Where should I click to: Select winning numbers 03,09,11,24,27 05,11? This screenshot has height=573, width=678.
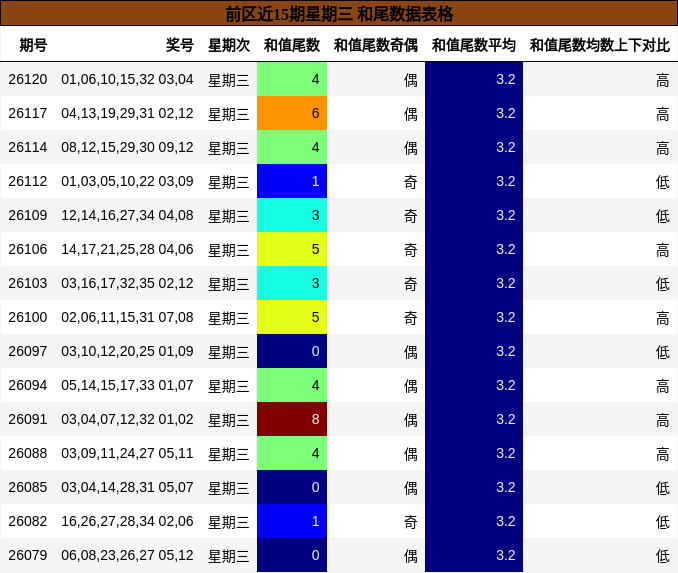click(x=127, y=453)
